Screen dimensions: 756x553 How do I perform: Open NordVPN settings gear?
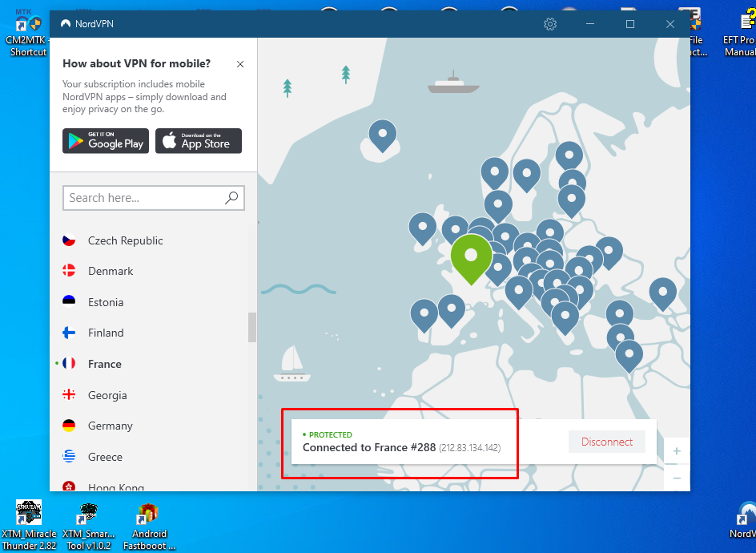550,24
